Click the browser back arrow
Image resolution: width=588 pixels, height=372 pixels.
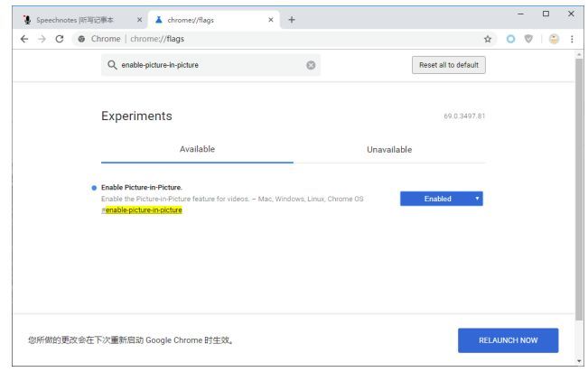coord(24,39)
